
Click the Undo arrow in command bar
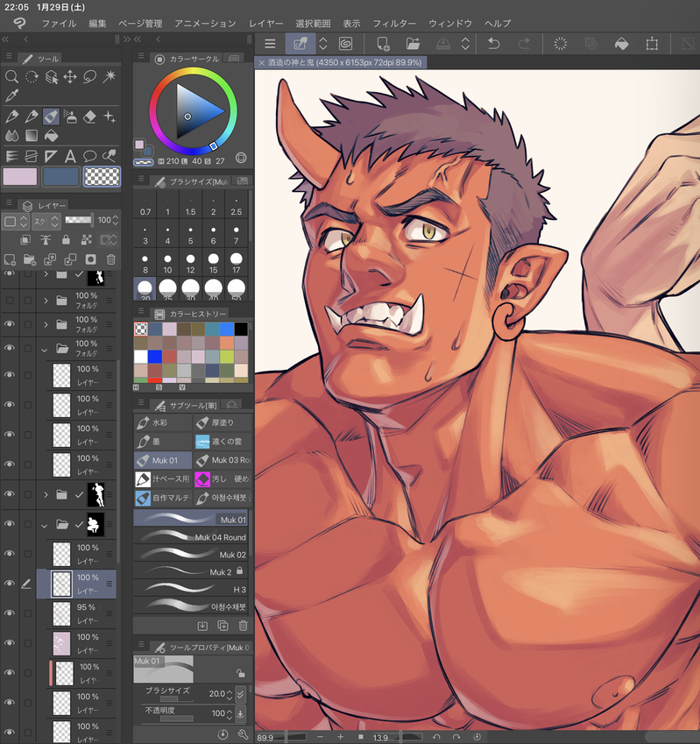tap(493, 44)
